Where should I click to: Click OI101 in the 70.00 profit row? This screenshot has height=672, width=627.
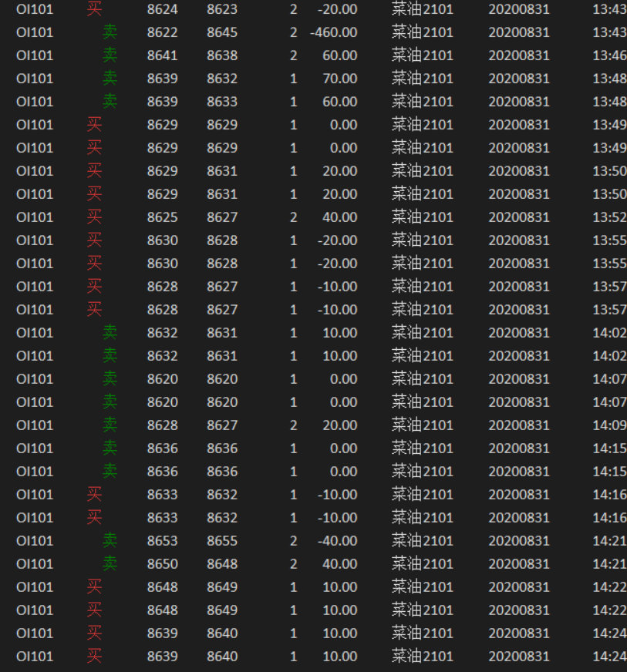pos(35,79)
